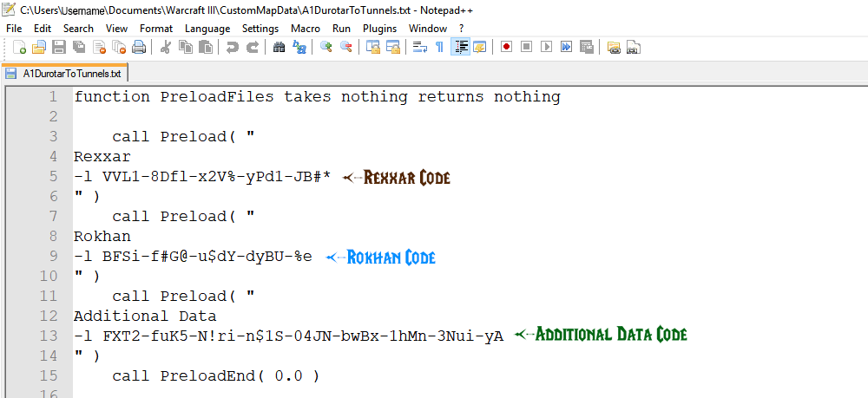Save the recorded macro icon

pos(587,47)
